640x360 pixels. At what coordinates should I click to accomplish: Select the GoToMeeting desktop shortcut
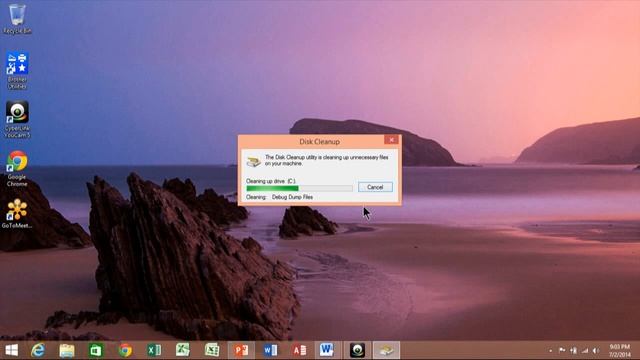(17, 213)
